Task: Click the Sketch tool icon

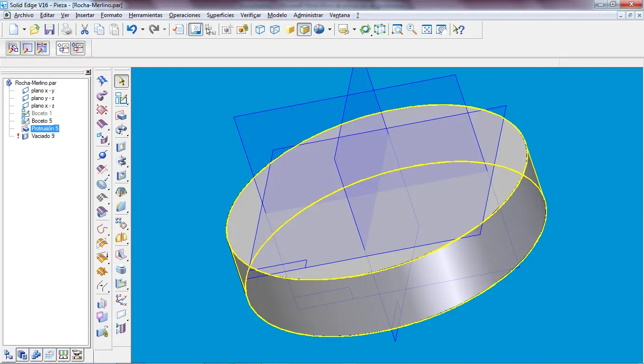Action: [122, 99]
